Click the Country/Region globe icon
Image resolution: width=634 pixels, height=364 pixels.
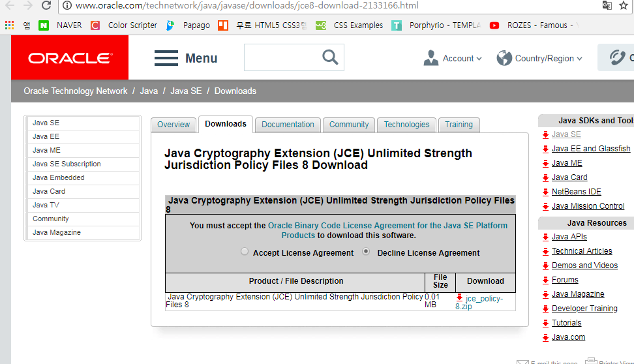point(504,58)
